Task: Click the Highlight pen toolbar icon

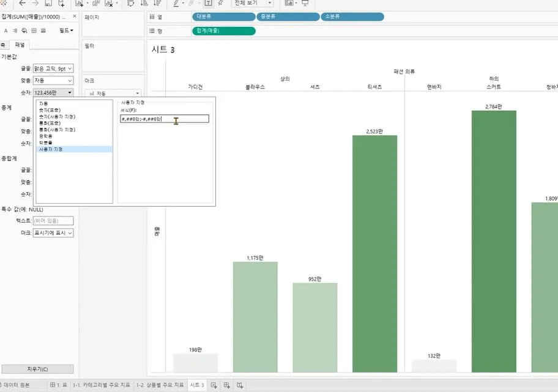Action: [x=176, y=3]
